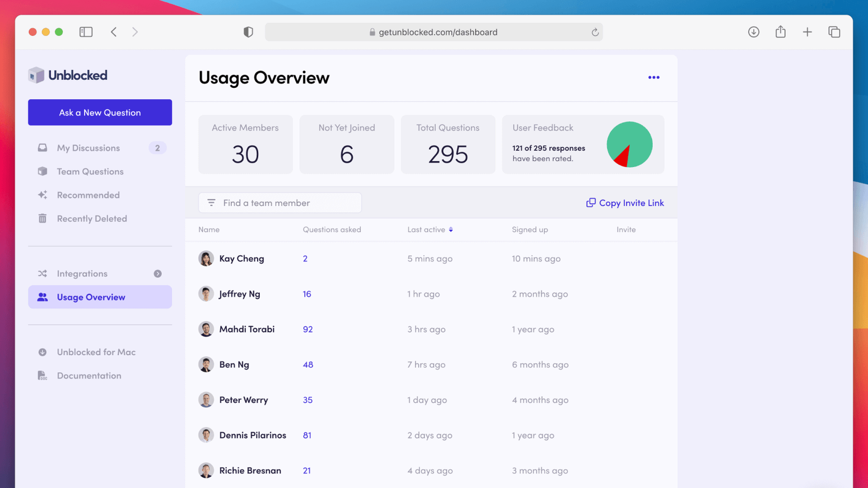Image resolution: width=868 pixels, height=488 pixels.
Task: Open Ben Ng's 48 questions count
Action: point(308,365)
